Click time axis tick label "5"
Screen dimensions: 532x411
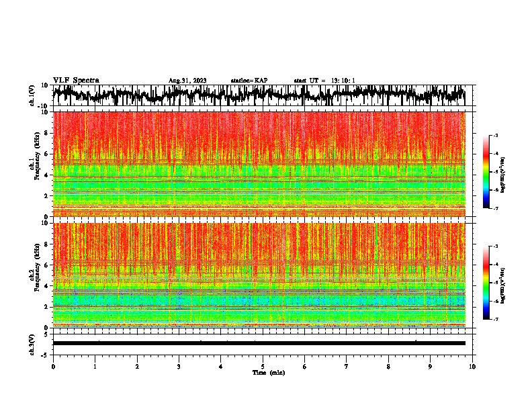coord(263,367)
